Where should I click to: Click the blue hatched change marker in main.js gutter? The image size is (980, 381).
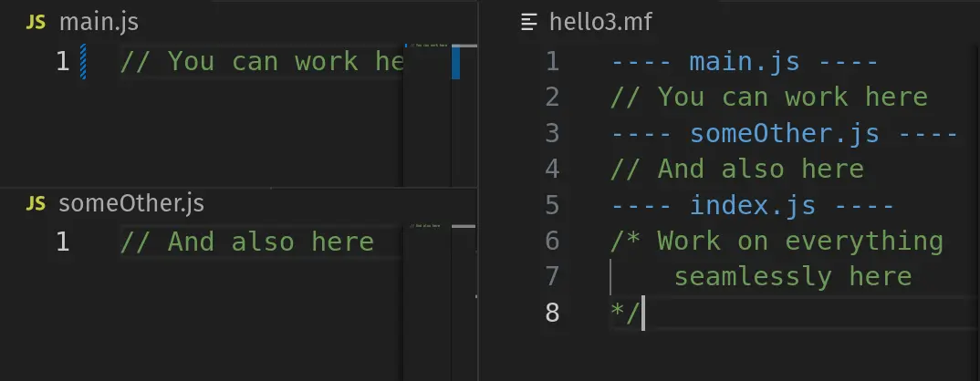pyautogui.click(x=83, y=61)
